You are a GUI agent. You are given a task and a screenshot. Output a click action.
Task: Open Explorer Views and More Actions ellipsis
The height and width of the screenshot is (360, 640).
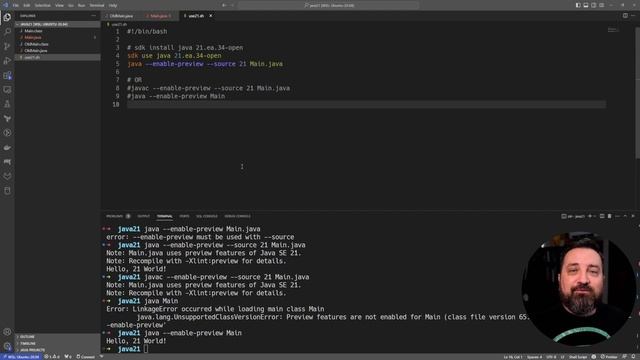(93, 16)
